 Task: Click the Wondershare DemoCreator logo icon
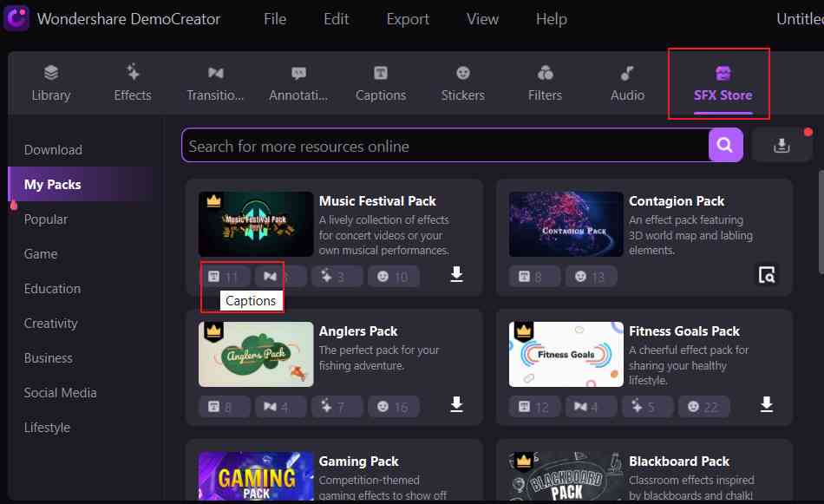16,18
